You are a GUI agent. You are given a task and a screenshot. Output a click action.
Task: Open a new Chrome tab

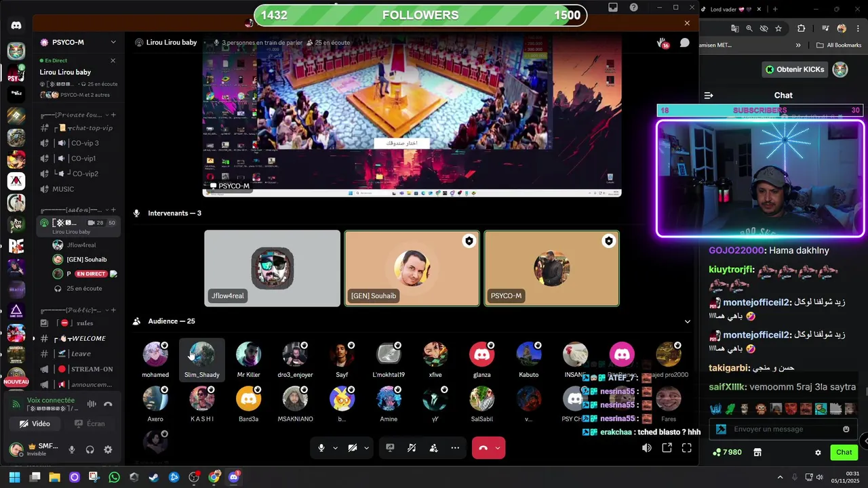tap(775, 9)
